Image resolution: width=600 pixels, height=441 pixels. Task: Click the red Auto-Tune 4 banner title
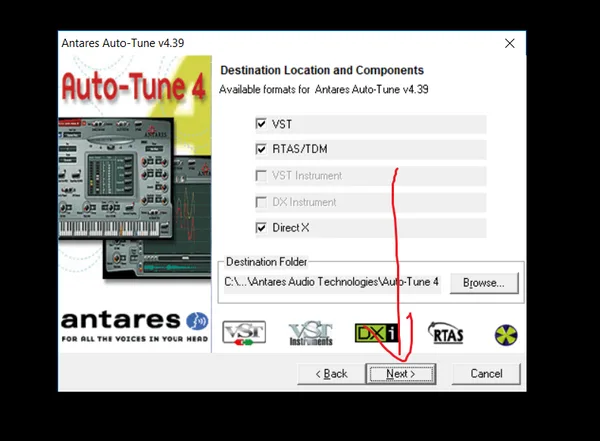click(x=134, y=88)
